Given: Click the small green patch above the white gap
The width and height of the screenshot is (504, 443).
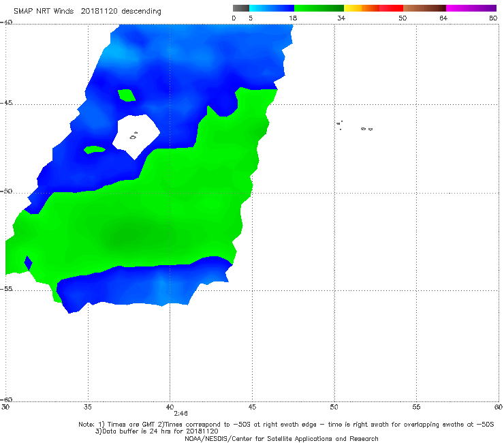Looking at the screenshot, I should (x=126, y=95).
